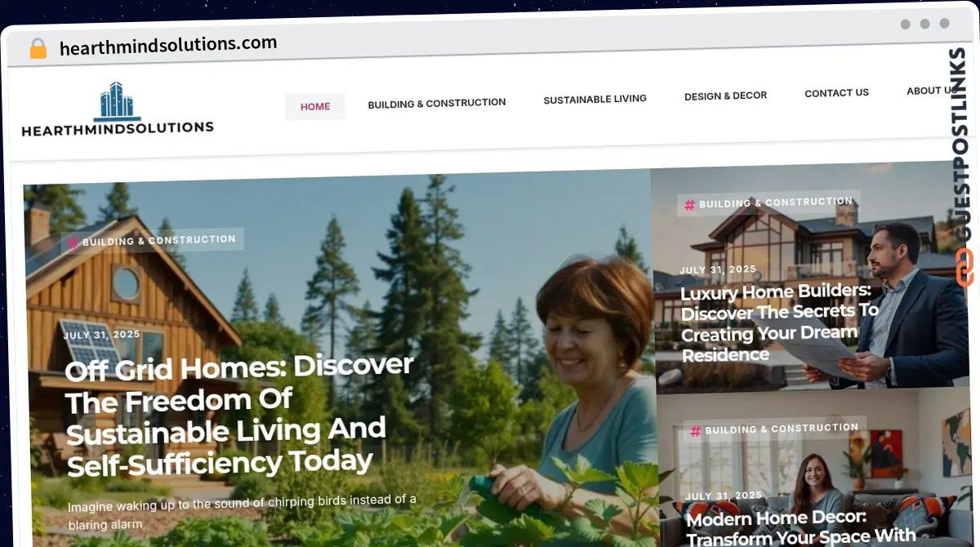Click the hearthmindsolutions.com address field

pos(168,45)
